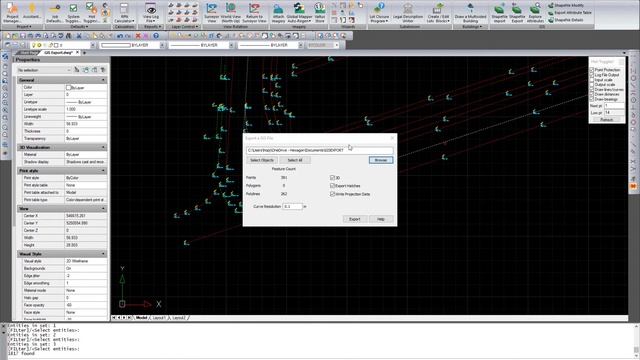Toggle Point Protection in Hot Toggles panel

592,70
